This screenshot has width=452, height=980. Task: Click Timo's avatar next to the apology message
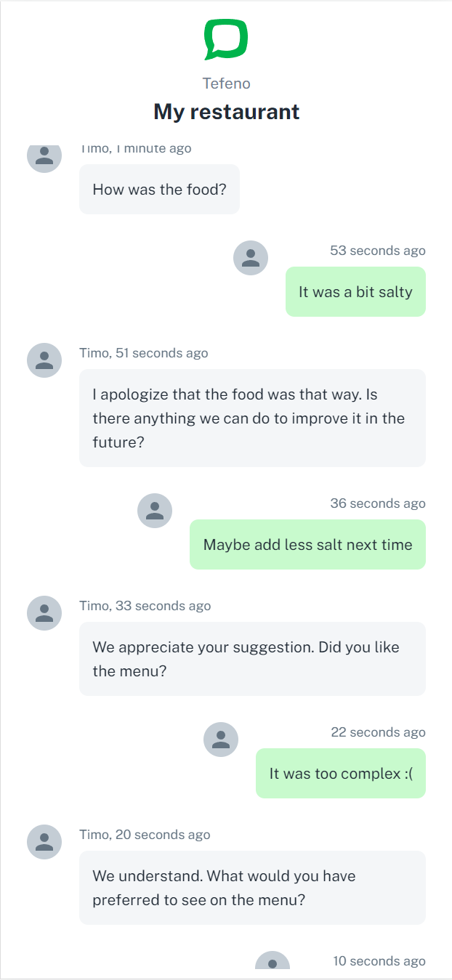[x=44, y=360]
